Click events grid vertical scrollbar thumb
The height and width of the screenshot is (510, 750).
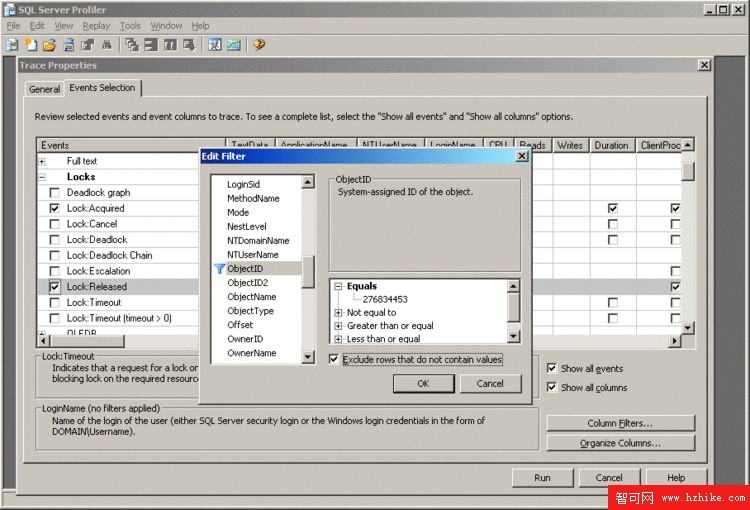click(x=687, y=171)
